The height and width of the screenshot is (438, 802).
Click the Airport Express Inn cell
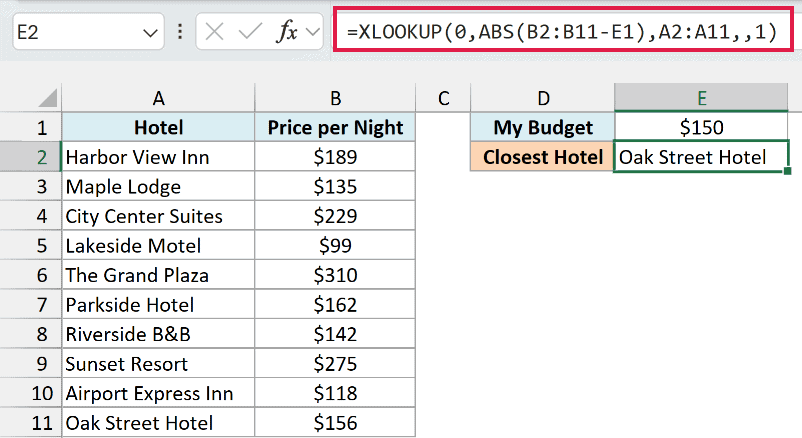[x=159, y=393]
